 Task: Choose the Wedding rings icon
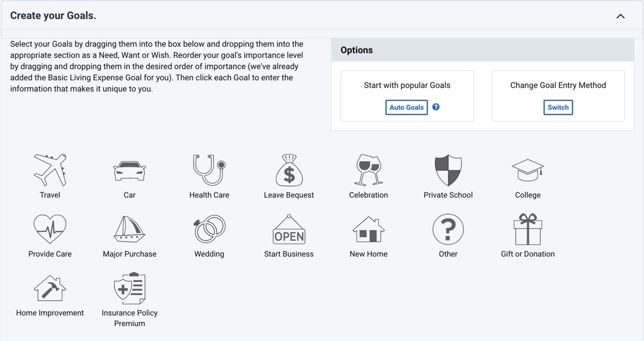209,229
